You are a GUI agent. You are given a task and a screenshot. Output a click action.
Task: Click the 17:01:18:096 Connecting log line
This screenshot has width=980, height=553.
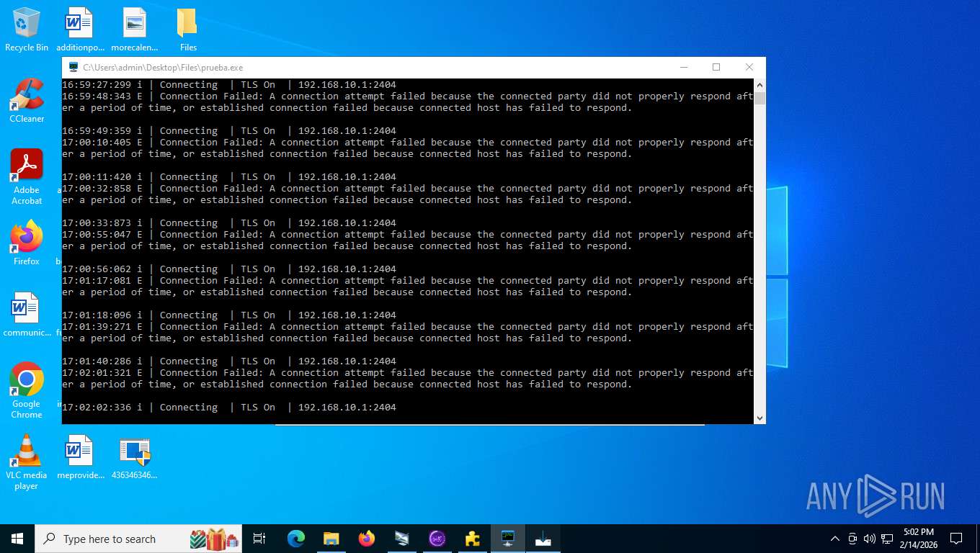(x=229, y=315)
